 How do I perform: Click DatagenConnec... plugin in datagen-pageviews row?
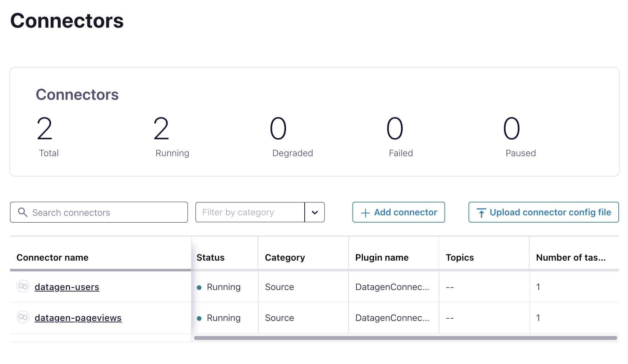(x=392, y=318)
